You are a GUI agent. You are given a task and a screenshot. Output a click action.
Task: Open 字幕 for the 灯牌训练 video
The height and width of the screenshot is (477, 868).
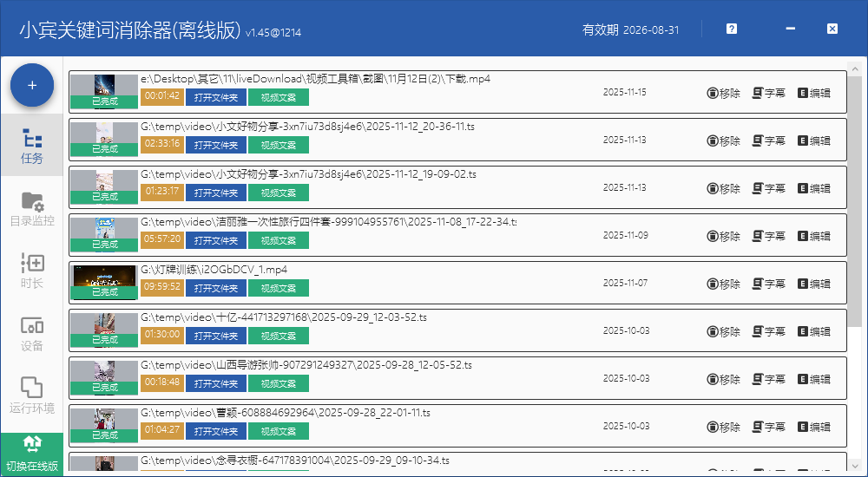pyautogui.click(x=769, y=284)
